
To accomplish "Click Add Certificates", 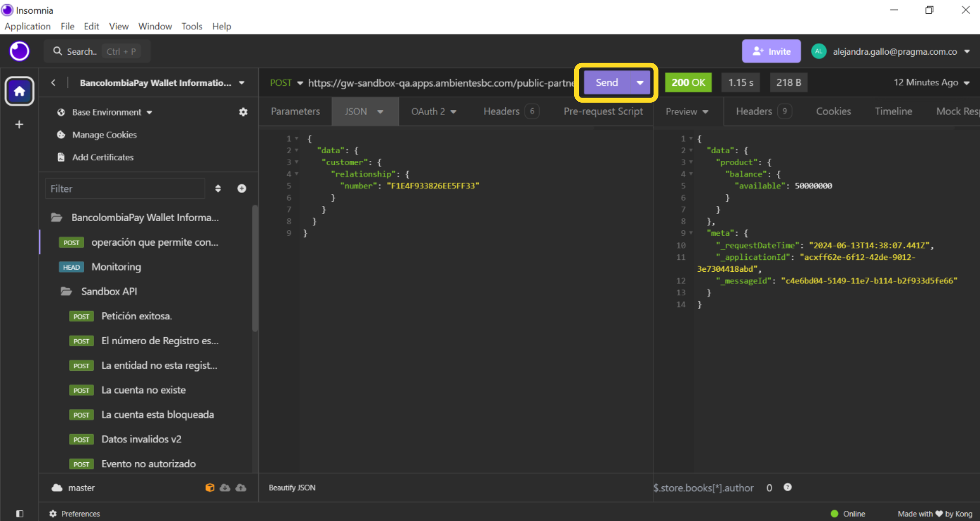I will coord(103,157).
